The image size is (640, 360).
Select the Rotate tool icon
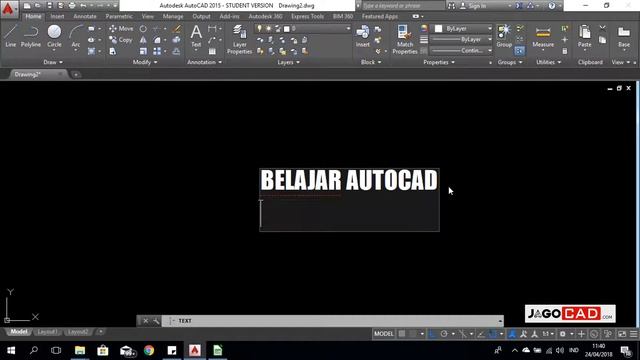pos(143,29)
